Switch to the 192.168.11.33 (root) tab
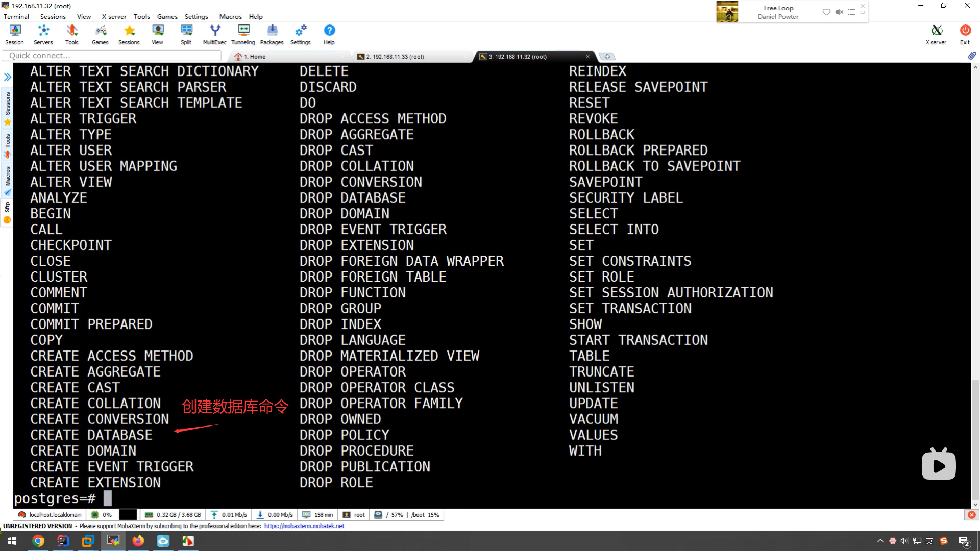This screenshot has width=980, height=551. [394, 57]
